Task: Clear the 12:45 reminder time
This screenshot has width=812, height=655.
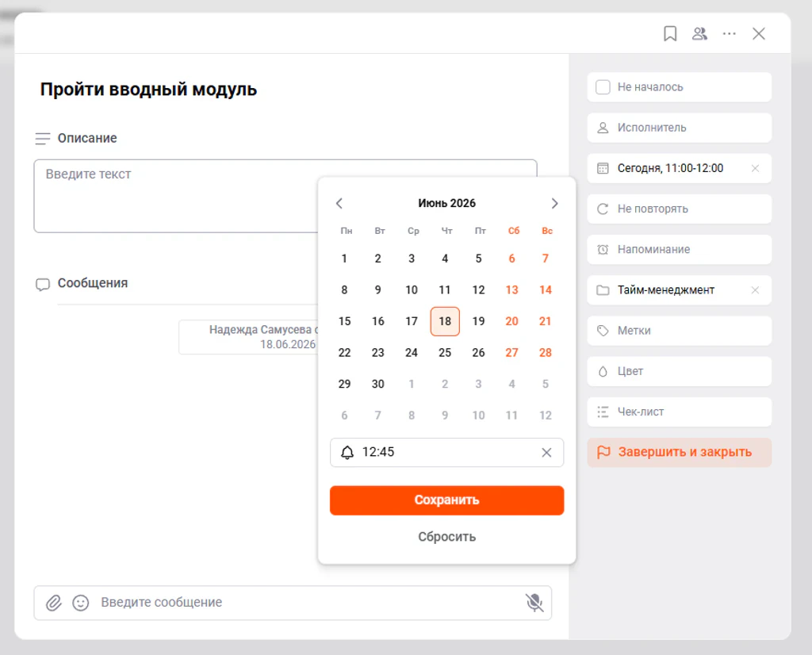Action: click(x=546, y=453)
